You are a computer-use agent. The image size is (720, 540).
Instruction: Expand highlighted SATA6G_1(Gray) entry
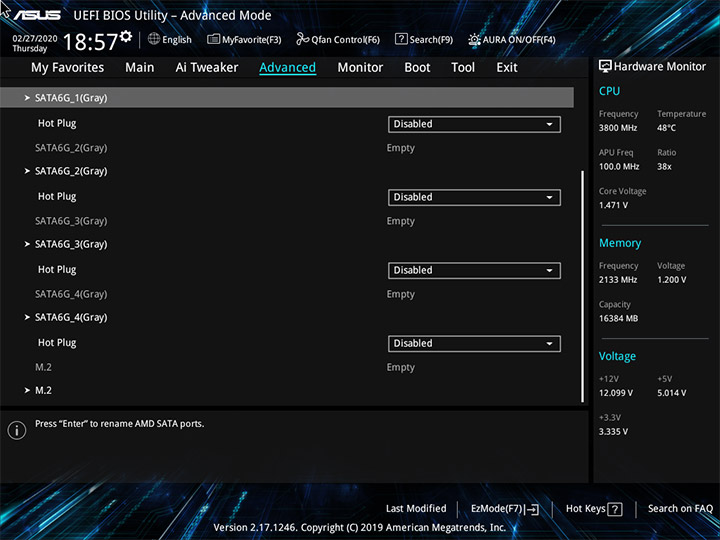pos(287,98)
